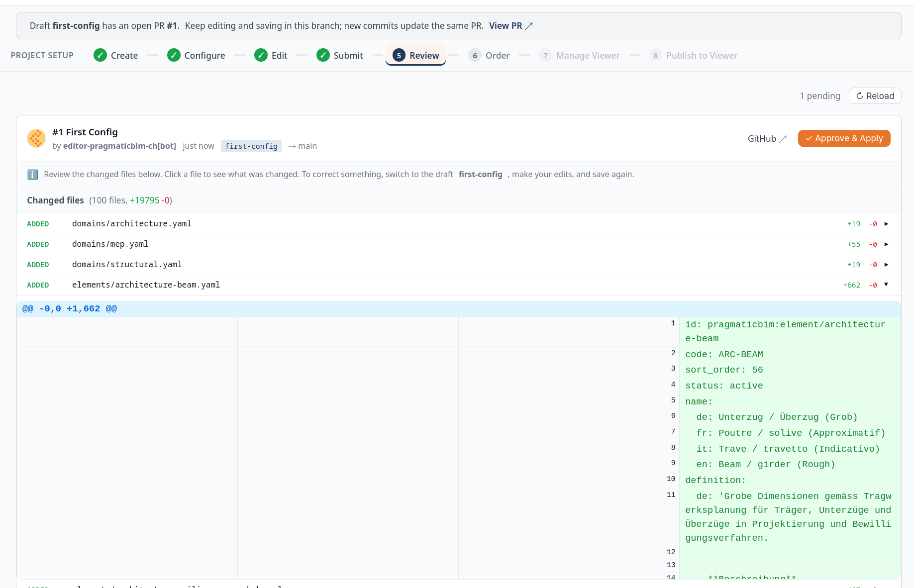The image size is (914, 588).
Task: Expand domains/mep.yaml diff arrow
Action: pos(886,244)
